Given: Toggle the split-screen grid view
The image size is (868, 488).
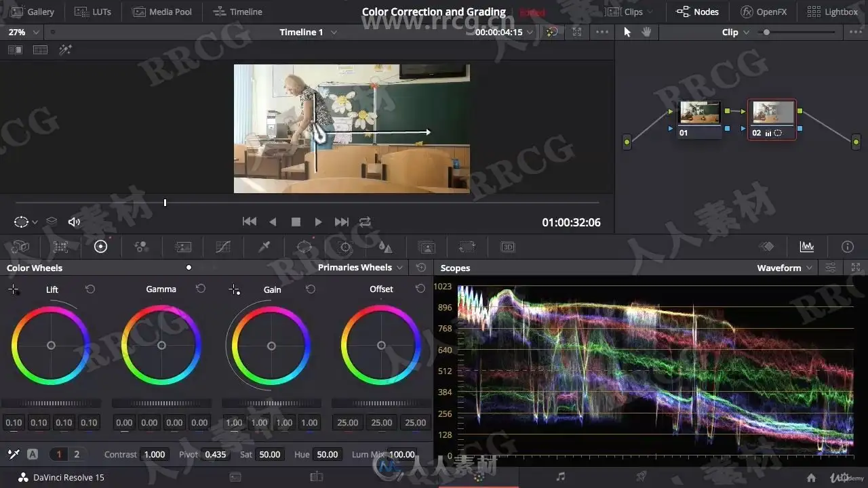Looking at the screenshot, I should tap(40, 49).
